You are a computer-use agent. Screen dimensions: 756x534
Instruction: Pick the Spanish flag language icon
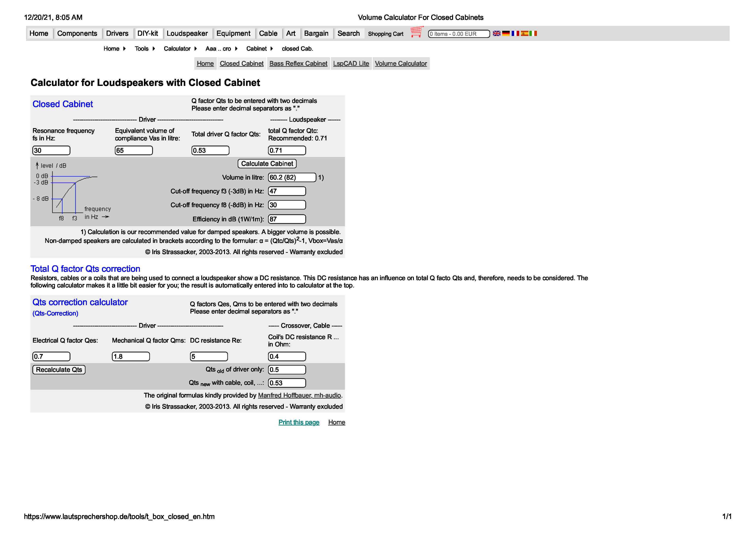[x=525, y=34]
